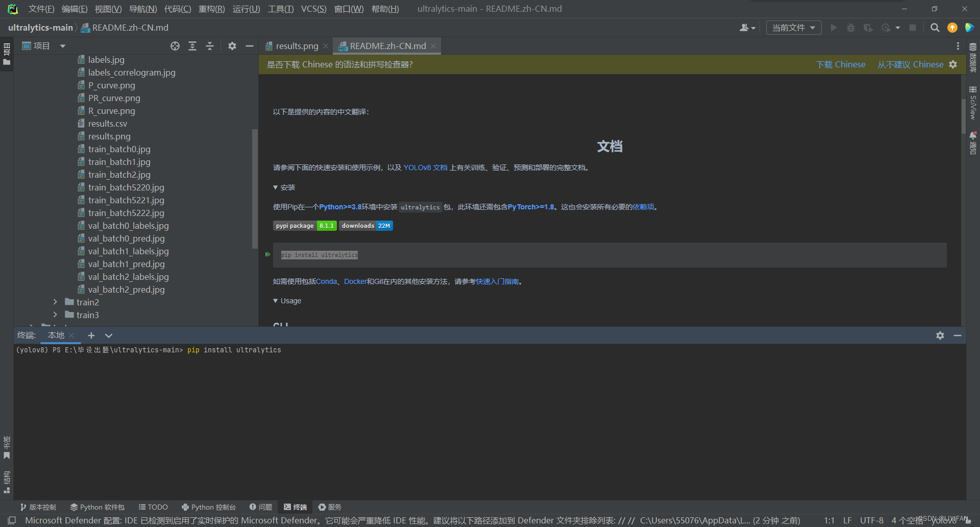Click the stop button in toolbar

tap(913, 28)
